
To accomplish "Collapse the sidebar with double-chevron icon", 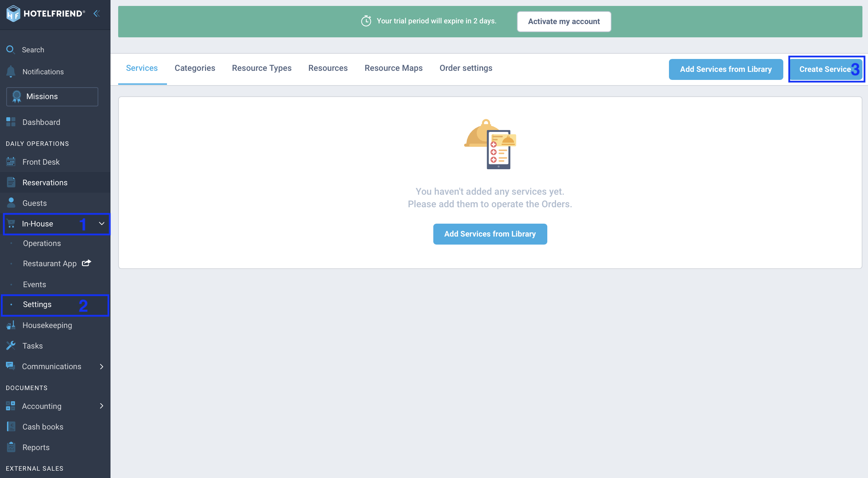I will [97, 14].
